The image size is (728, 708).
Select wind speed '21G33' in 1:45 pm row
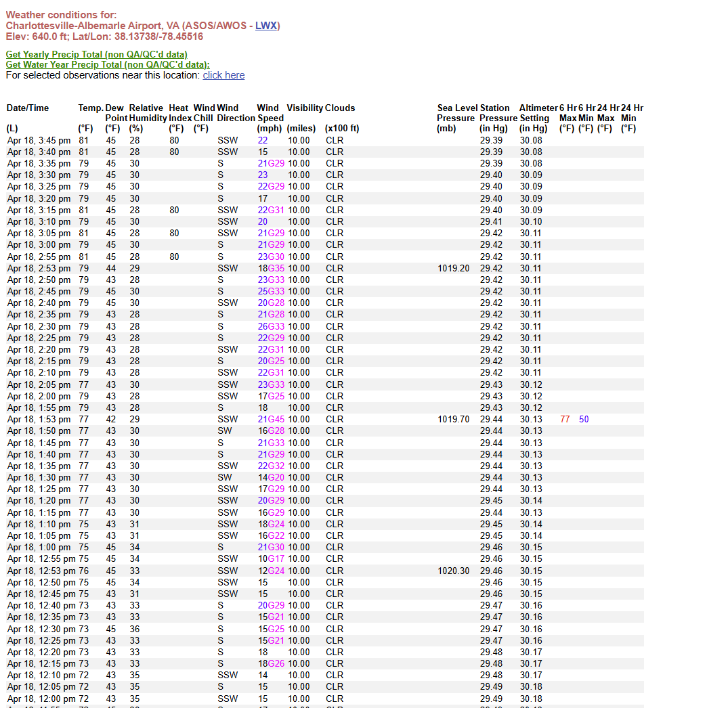point(271,443)
